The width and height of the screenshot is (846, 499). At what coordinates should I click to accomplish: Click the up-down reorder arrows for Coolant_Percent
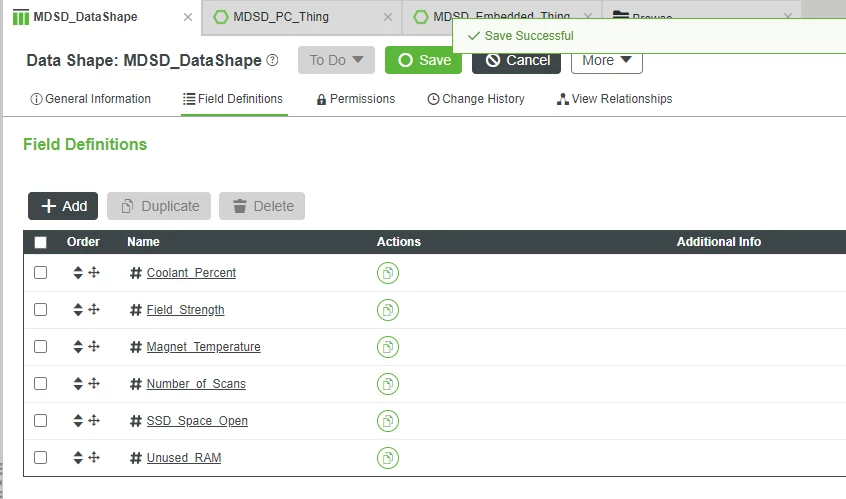point(78,272)
